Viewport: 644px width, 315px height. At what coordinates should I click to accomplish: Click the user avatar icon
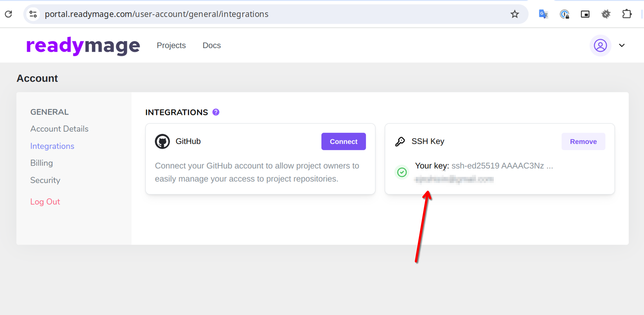coord(600,45)
